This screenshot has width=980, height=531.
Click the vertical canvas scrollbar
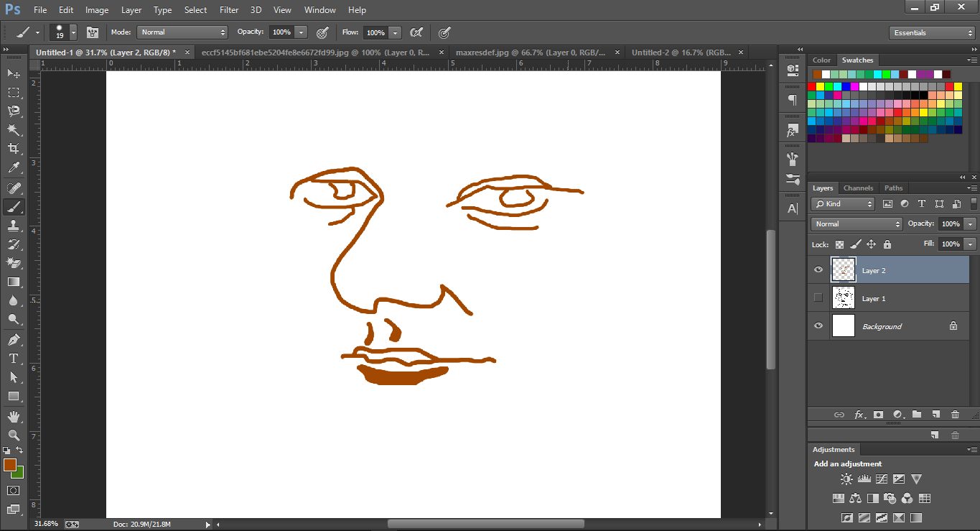tap(771, 299)
